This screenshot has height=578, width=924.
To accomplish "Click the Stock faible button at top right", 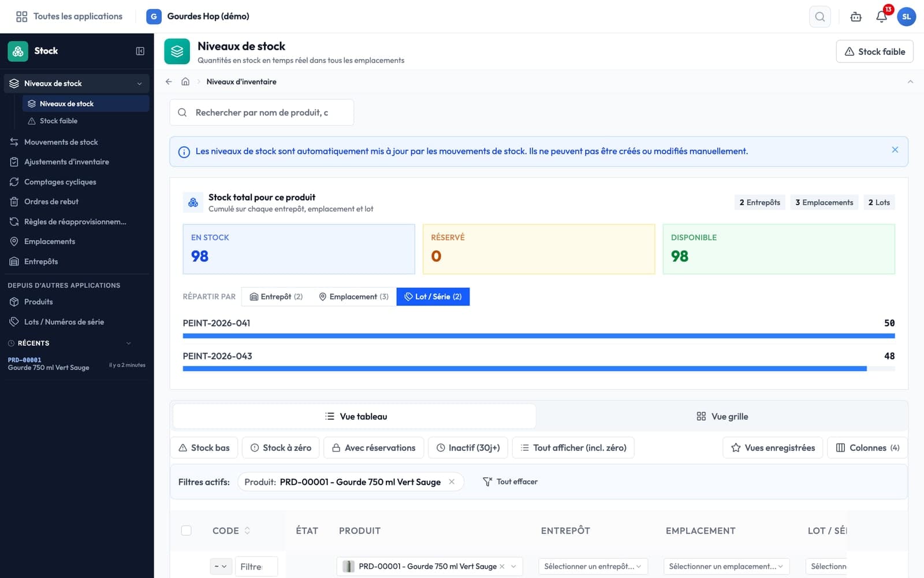I will click(874, 51).
